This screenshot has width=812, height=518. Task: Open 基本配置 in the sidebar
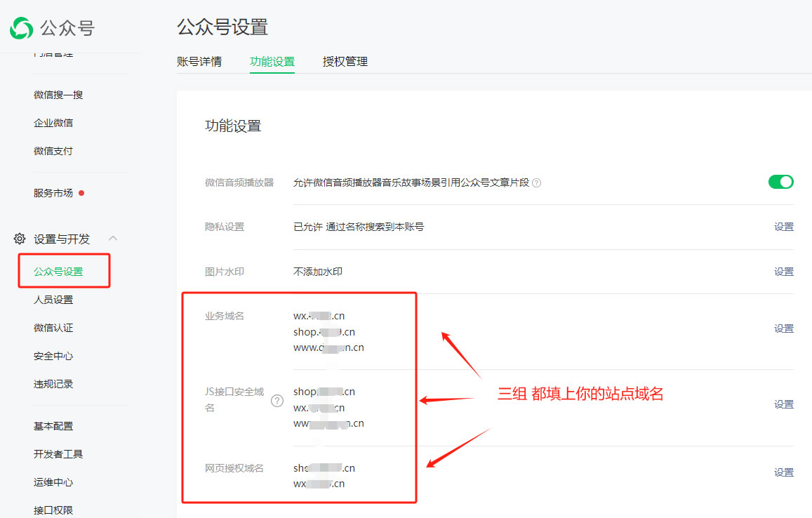(x=53, y=426)
